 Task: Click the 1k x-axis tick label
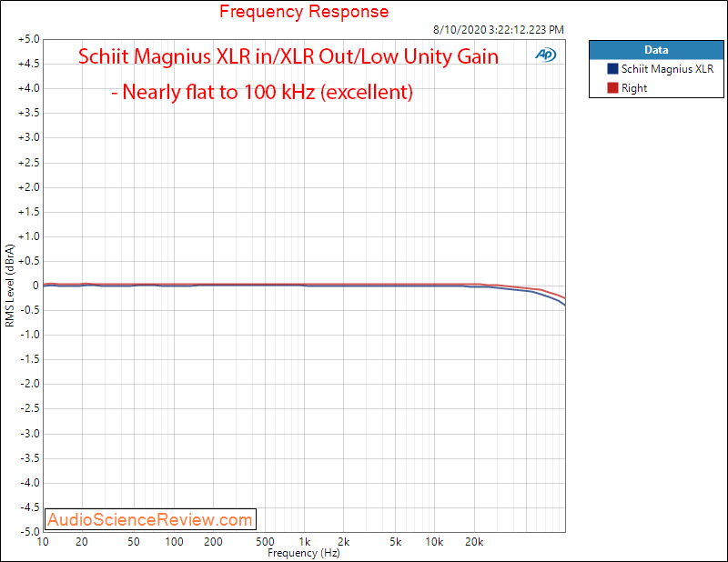[x=305, y=542]
